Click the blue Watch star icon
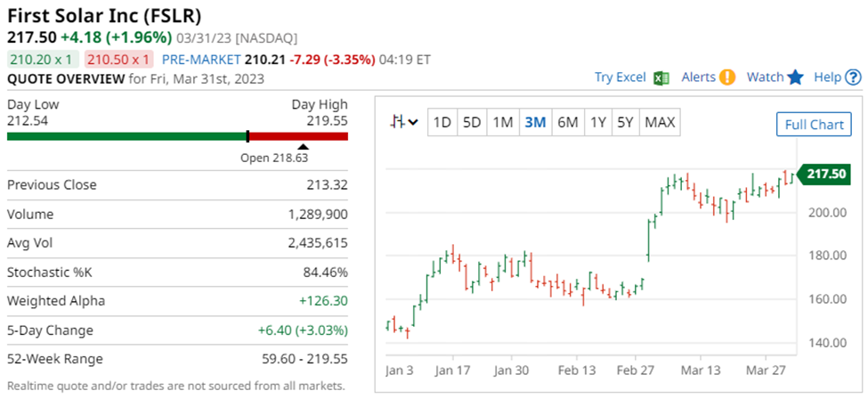The width and height of the screenshot is (868, 399). (x=795, y=77)
